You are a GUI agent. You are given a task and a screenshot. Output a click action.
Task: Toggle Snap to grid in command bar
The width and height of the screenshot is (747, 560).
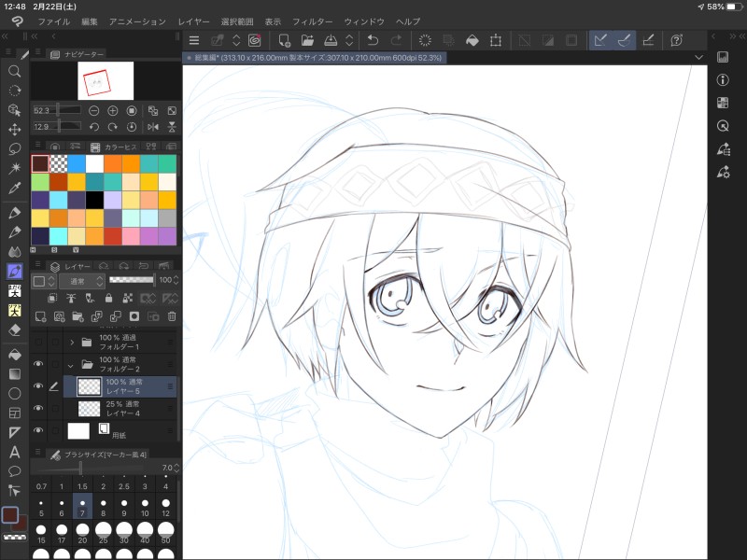(648, 40)
